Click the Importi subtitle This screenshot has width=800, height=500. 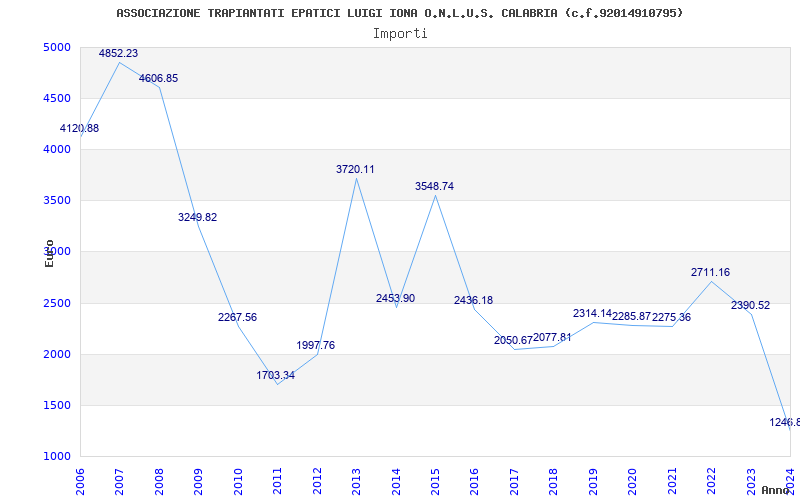coord(400,34)
